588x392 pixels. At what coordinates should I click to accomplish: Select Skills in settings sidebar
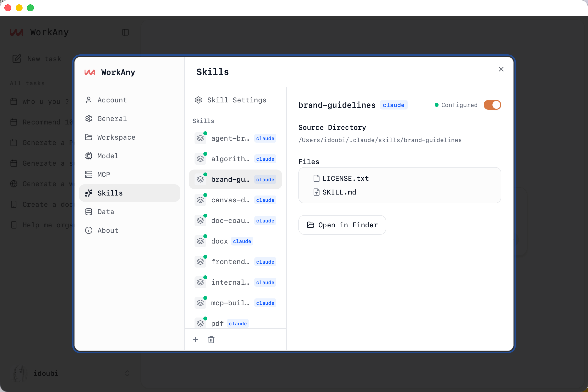click(x=130, y=193)
